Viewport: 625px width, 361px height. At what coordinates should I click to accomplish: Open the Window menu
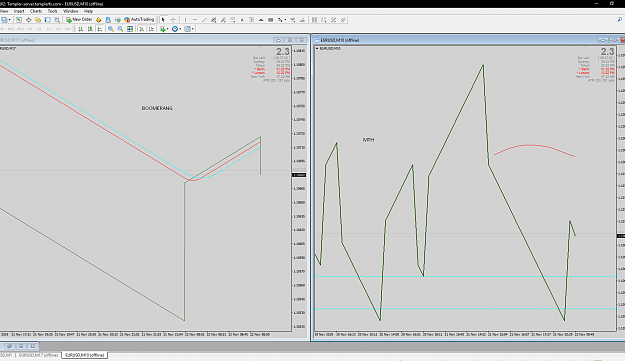[71, 11]
